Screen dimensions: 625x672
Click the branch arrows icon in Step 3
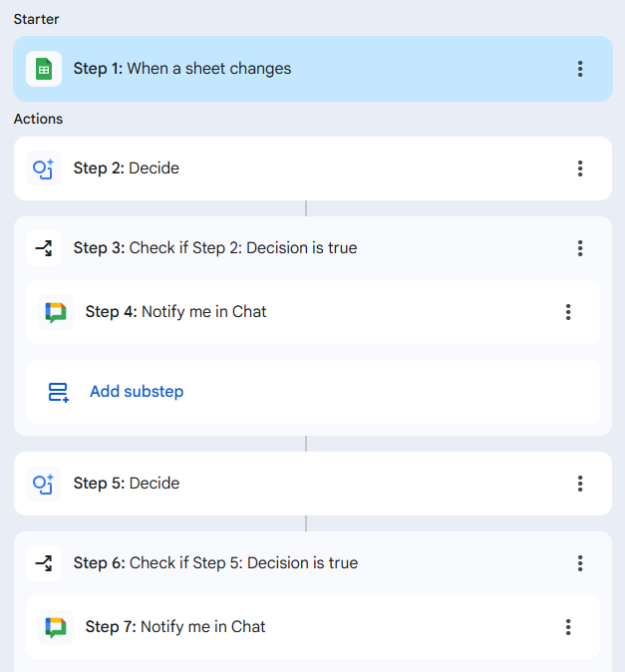coord(44,248)
